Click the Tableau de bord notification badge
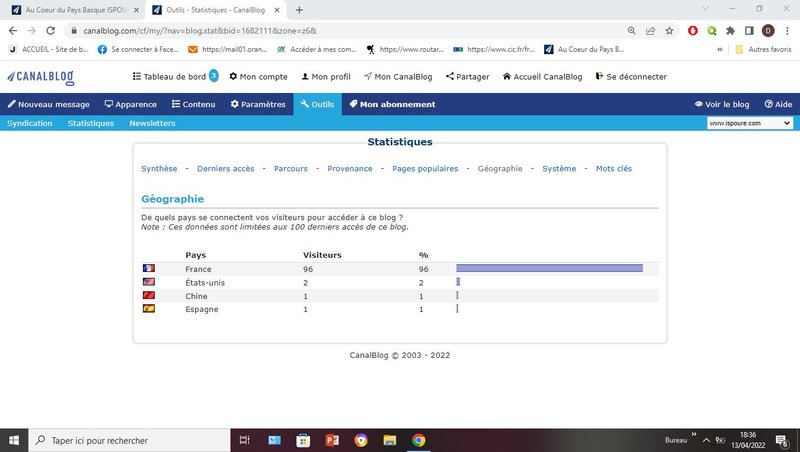This screenshot has width=800, height=452. (214, 76)
